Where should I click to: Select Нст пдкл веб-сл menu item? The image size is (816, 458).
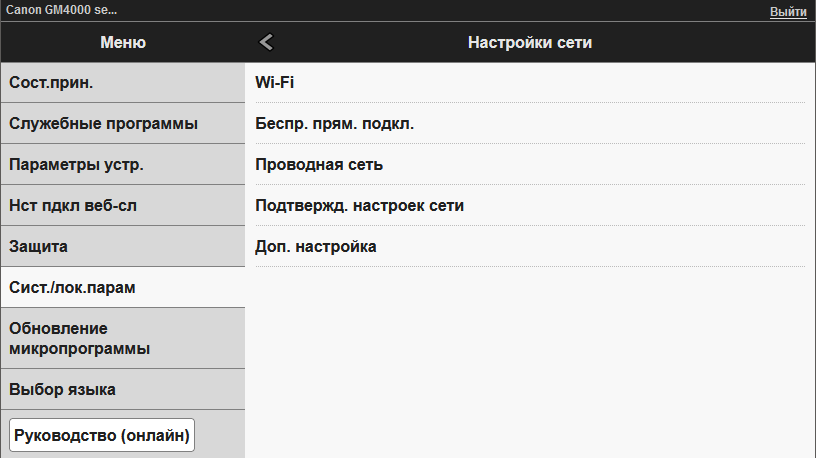click(122, 205)
